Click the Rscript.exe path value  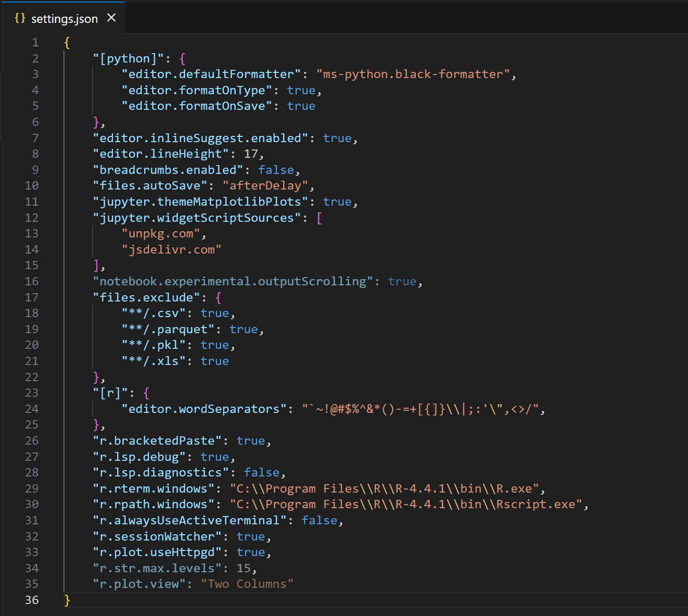click(x=406, y=505)
